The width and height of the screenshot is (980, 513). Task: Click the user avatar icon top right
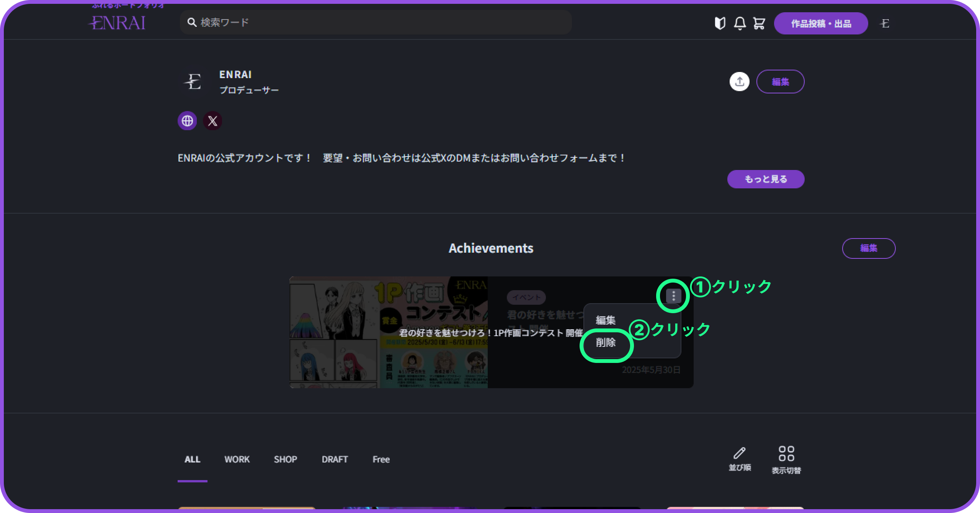tap(884, 23)
